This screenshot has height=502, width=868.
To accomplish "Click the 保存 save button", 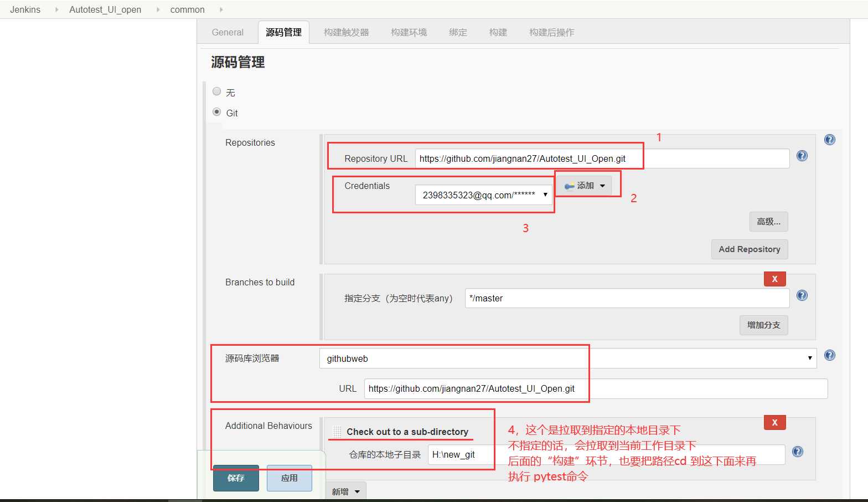I will 236,478.
